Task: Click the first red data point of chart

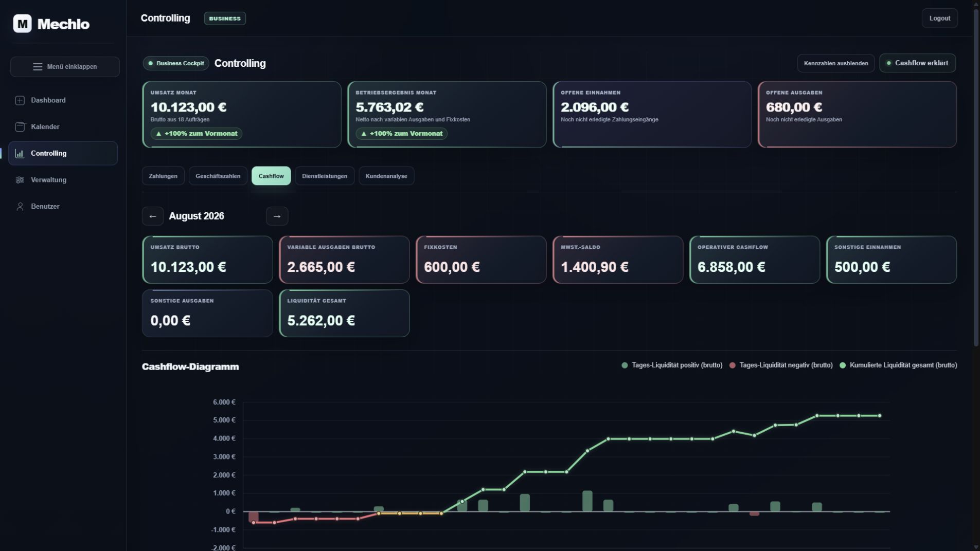Action: click(254, 523)
